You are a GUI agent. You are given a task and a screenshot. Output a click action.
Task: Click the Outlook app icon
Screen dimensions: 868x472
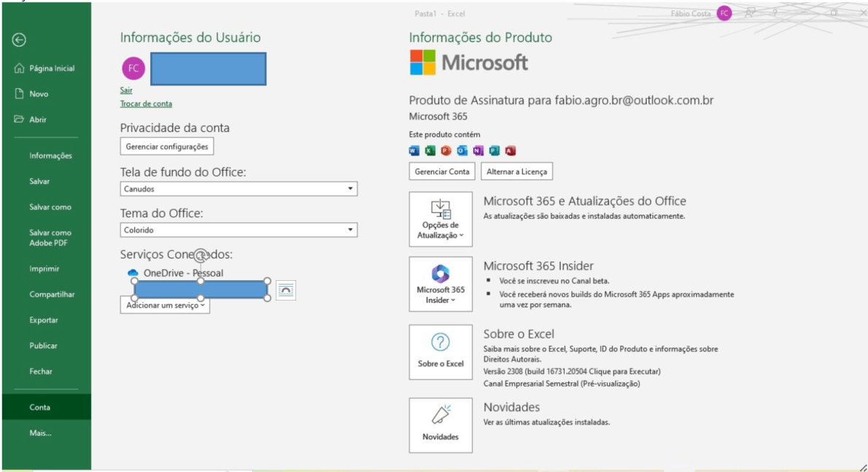point(462,150)
